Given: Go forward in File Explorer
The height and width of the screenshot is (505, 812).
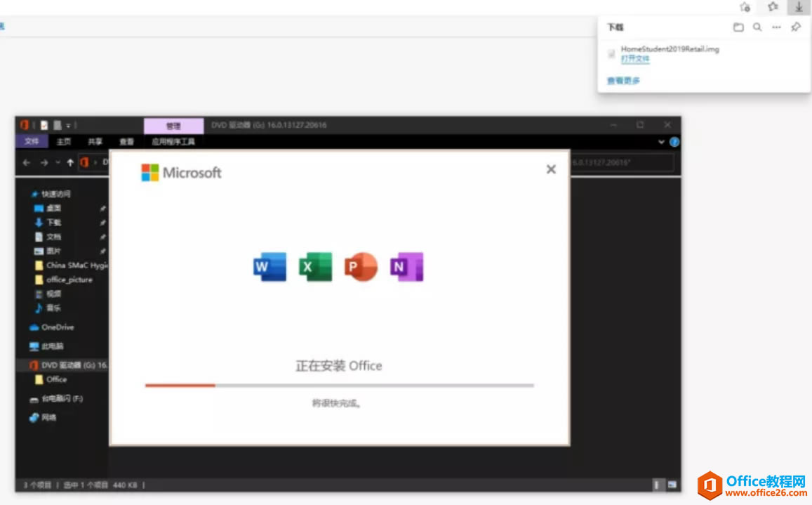Looking at the screenshot, I should (44, 162).
